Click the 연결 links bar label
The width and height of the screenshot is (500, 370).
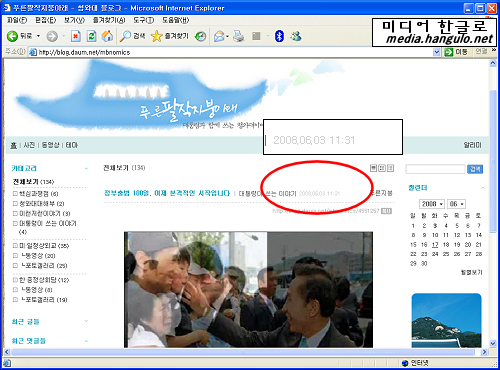[x=481, y=51]
